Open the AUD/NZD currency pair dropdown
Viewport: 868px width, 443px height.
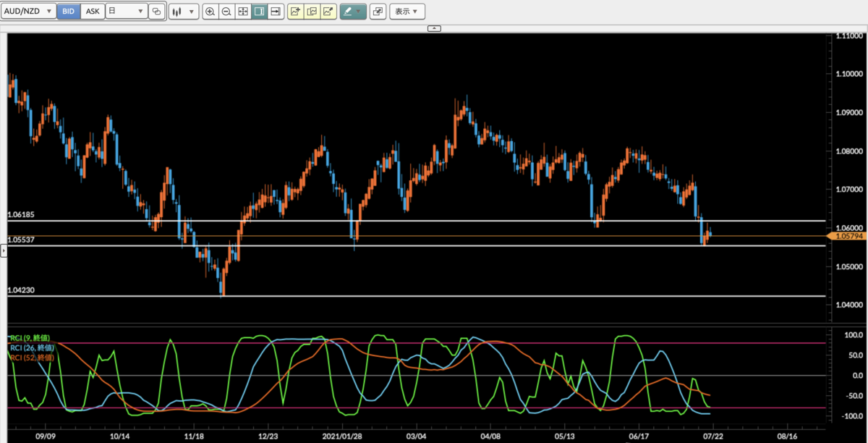coord(29,12)
